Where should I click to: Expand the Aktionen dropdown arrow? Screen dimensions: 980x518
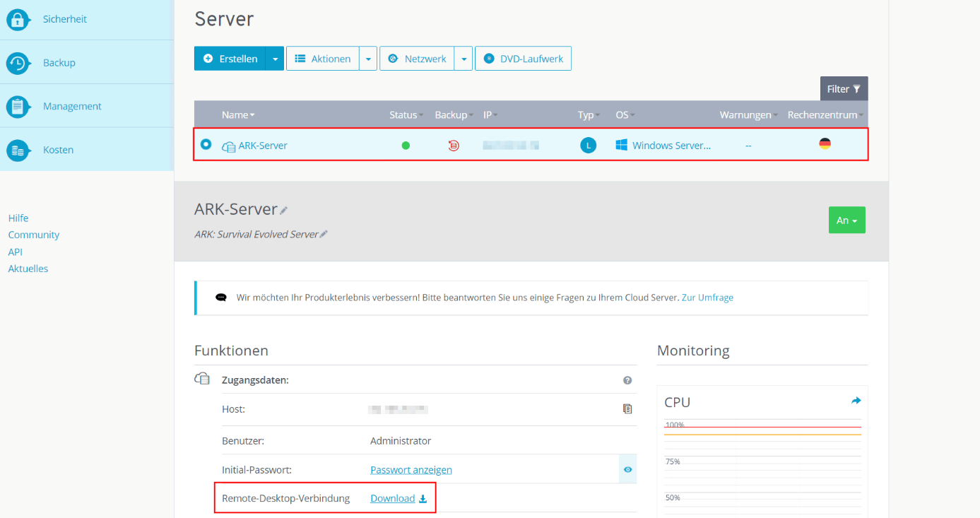(x=368, y=59)
